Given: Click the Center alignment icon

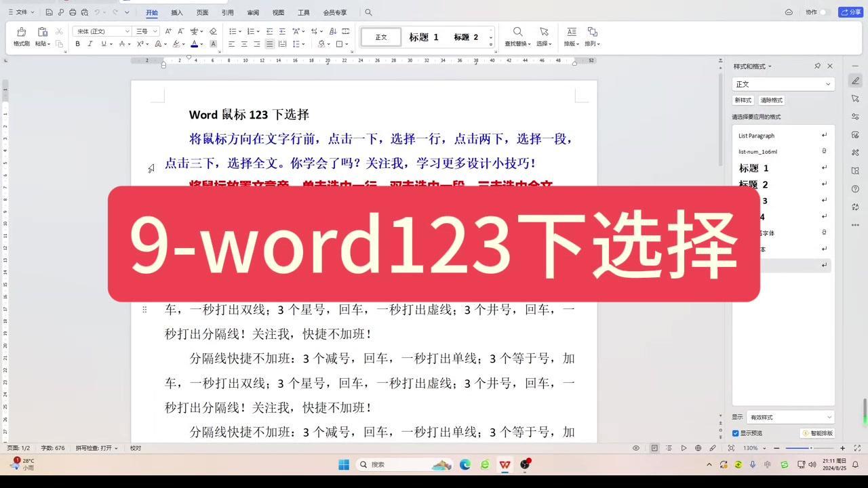Looking at the screenshot, I should (244, 44).
